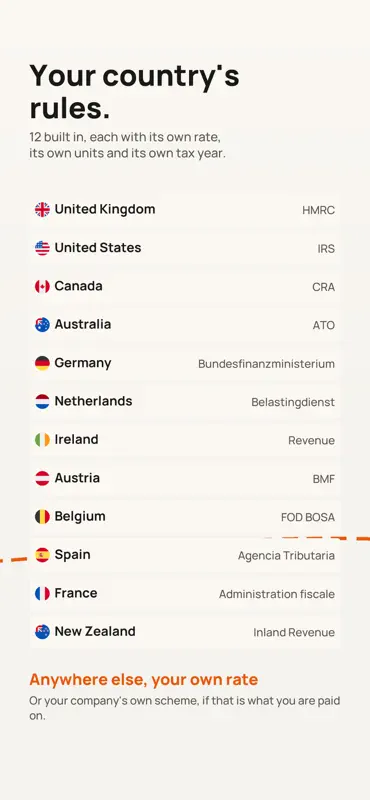Select the France flag icon
The width and height of the screenshot is (370, 800).
[x=42, y=593]
